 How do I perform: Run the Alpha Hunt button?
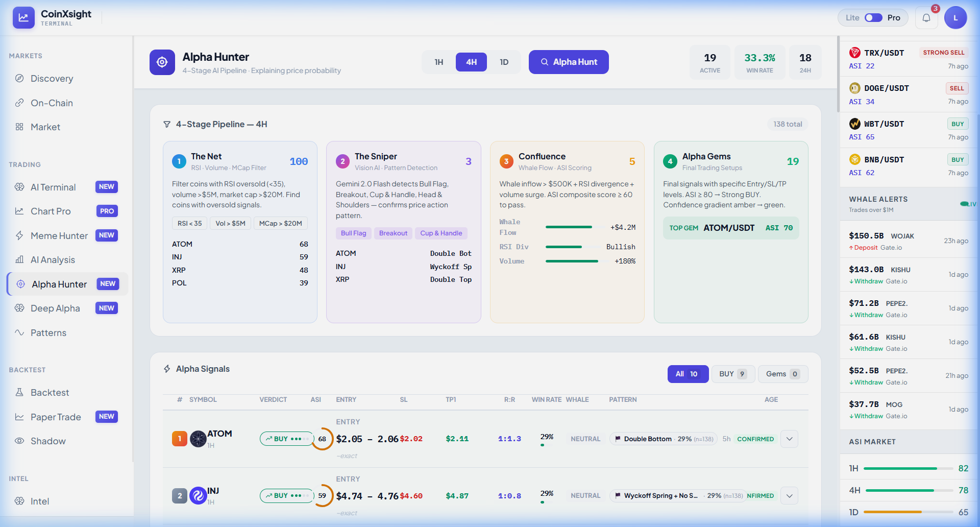click(569, 62)
